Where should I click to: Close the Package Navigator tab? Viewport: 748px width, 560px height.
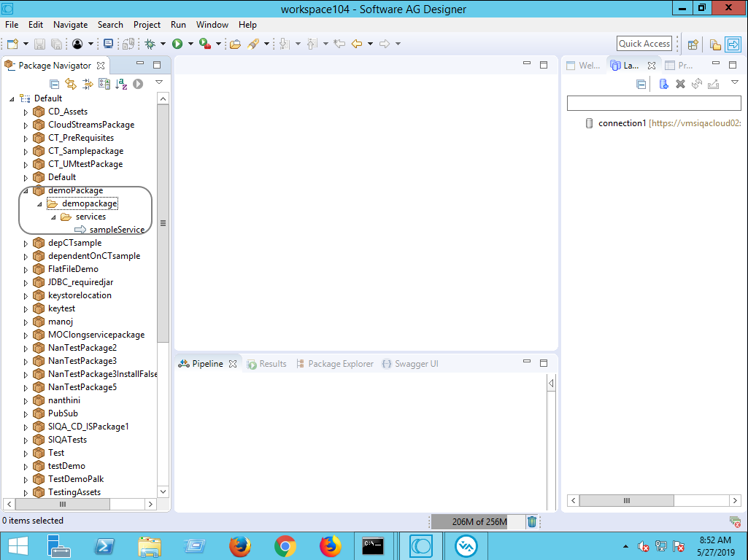pos(101,66)
